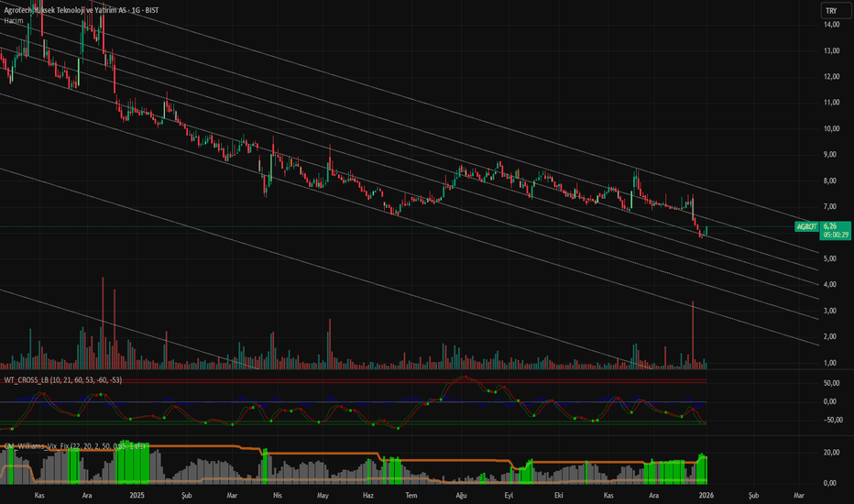854x504 pixels.
Task: Click the 2025 label on time axis
Action: pos(137,495)
